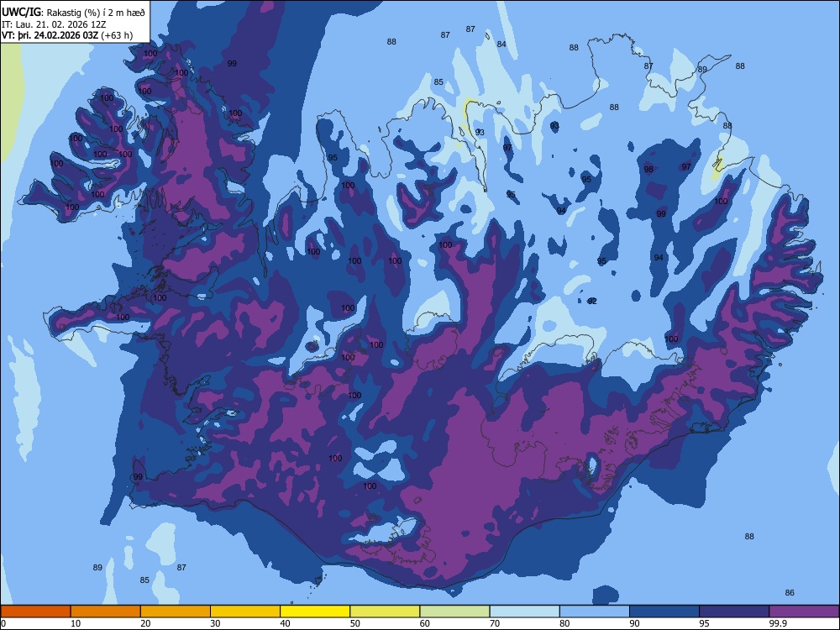Select the '80' tick label on the legend
Viewport: 840px width, 630px height.
[x=564, y=623]
